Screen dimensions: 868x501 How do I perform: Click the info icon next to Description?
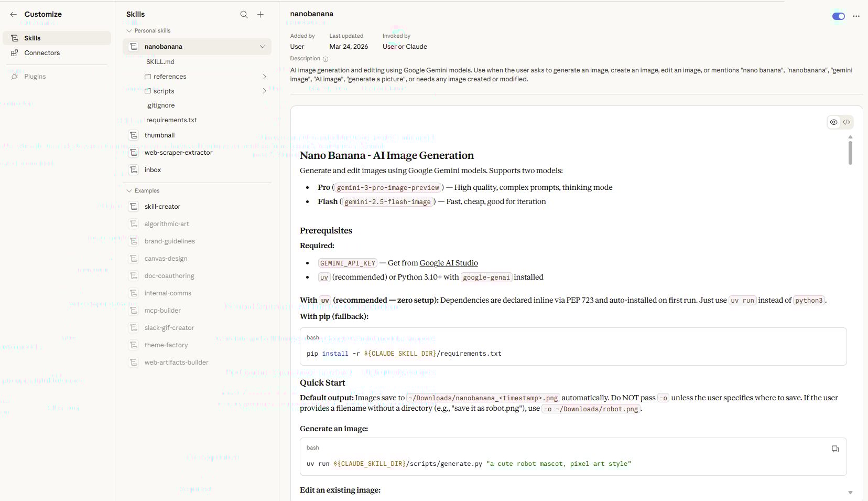(x=325, y=59)
